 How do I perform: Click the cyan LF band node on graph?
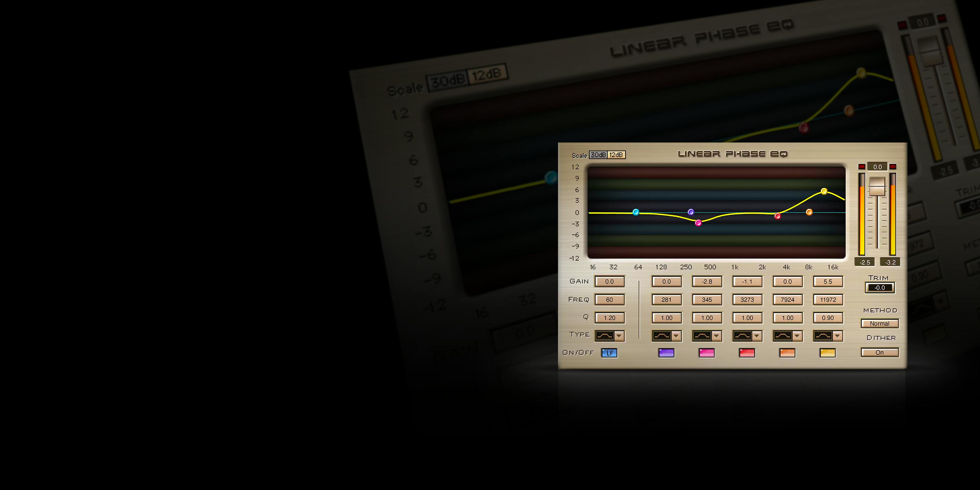coord(636,212)
